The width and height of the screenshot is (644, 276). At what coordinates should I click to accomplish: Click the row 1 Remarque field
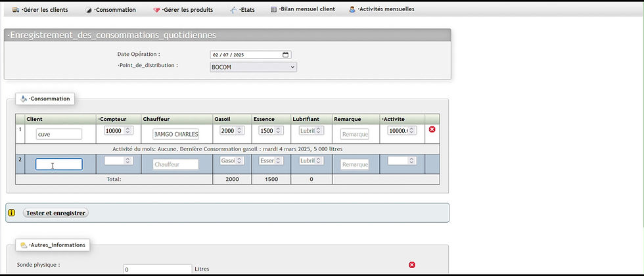tap(354, 134)
